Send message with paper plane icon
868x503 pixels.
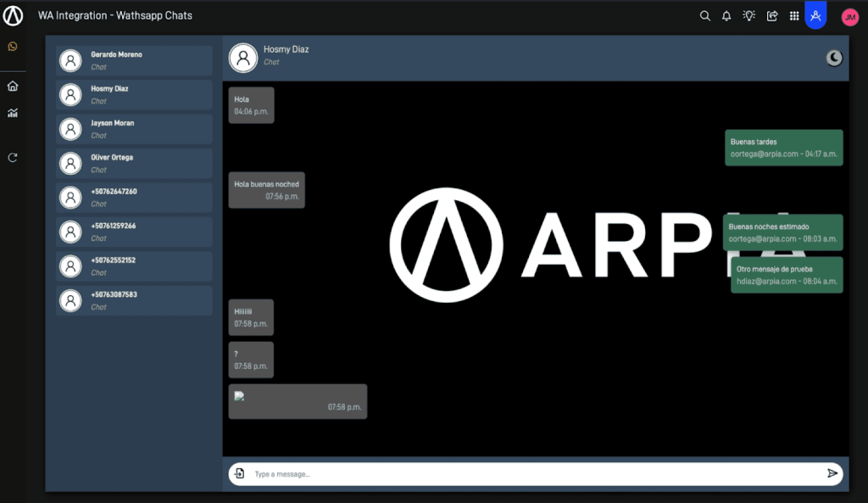(x=832, y=473)
